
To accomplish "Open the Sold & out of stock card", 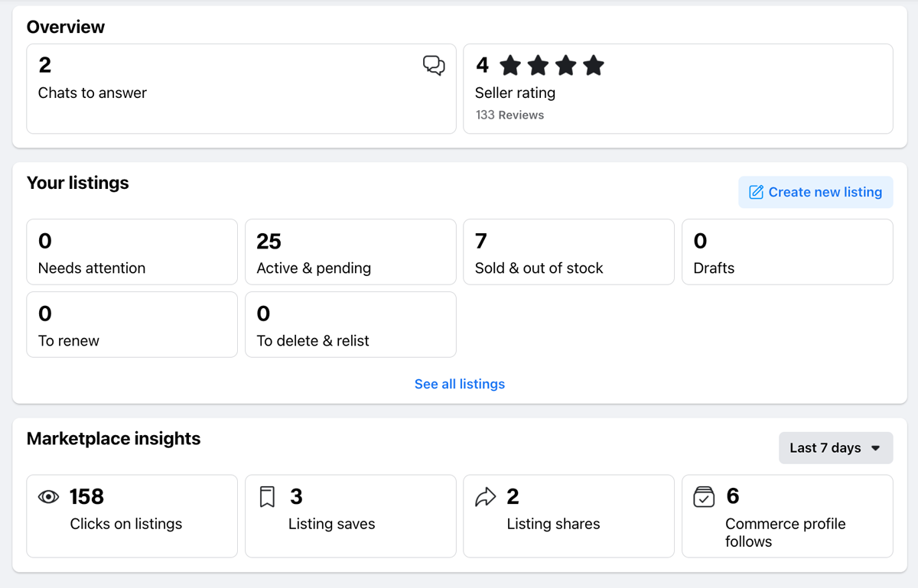I will tap(568, 252).
